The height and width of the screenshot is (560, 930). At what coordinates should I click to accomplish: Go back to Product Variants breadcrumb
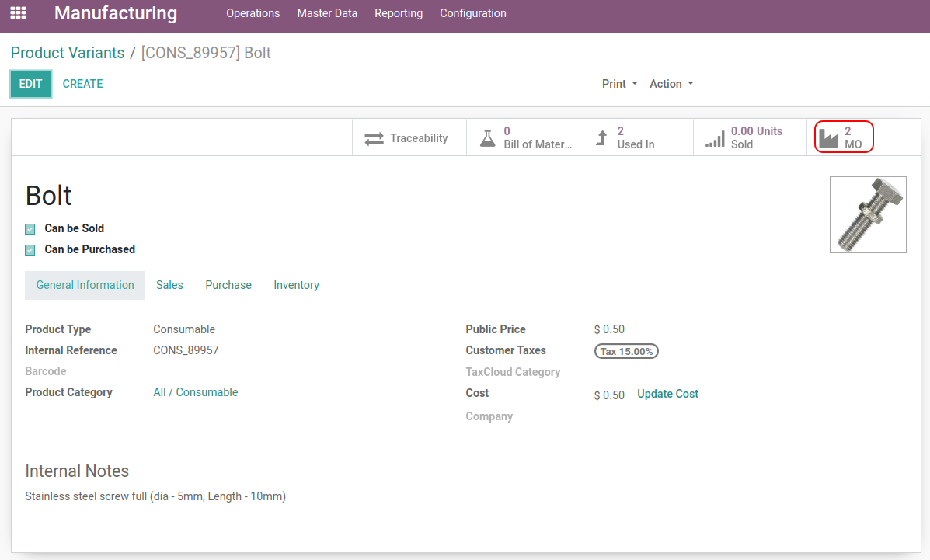68,53
